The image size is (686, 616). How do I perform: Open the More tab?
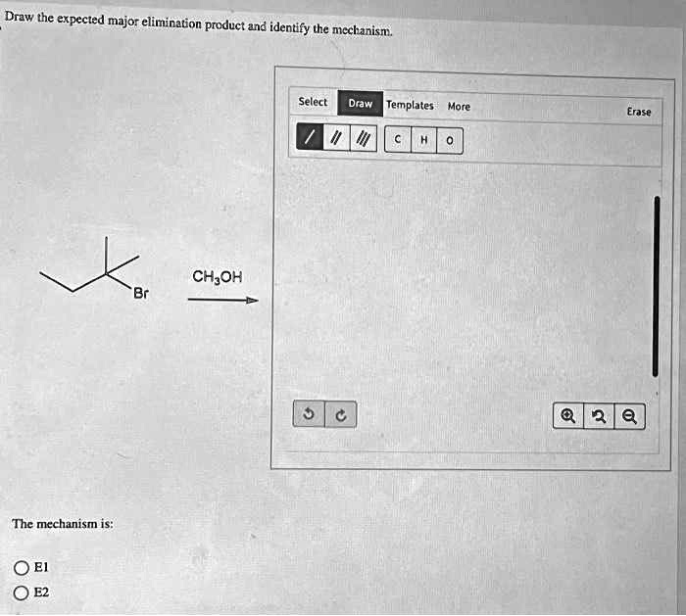459,107
